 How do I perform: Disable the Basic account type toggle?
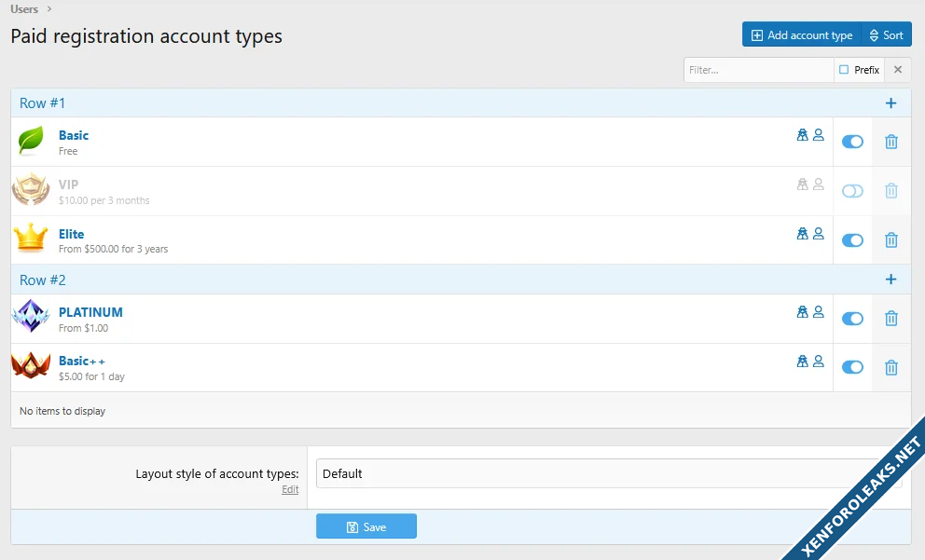coord(852,142)
